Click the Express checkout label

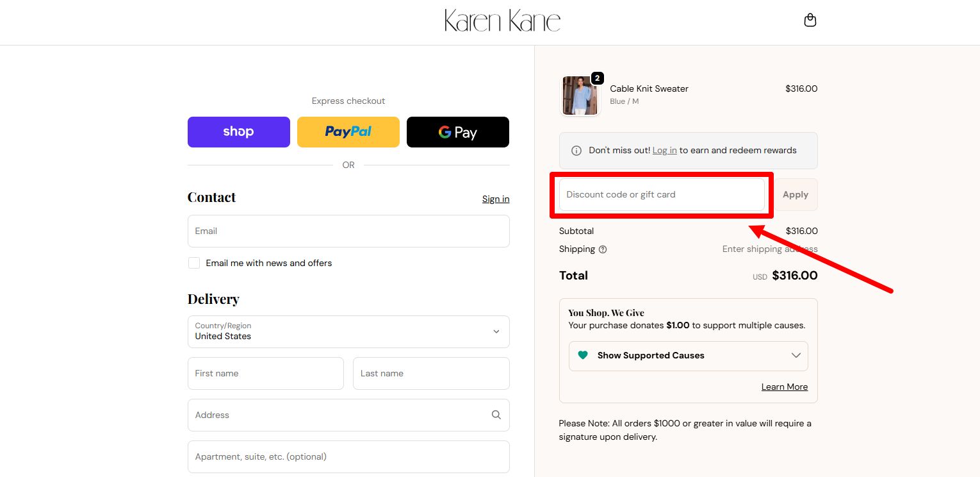tap(348, 101)
